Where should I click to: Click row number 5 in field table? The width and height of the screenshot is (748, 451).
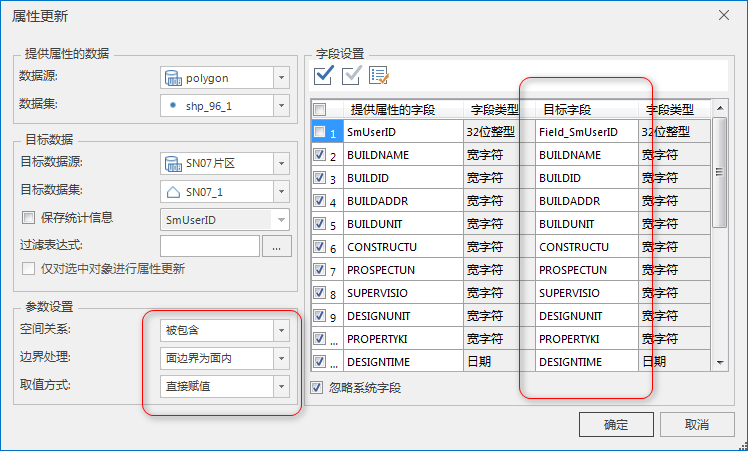(x=333, y=224)
